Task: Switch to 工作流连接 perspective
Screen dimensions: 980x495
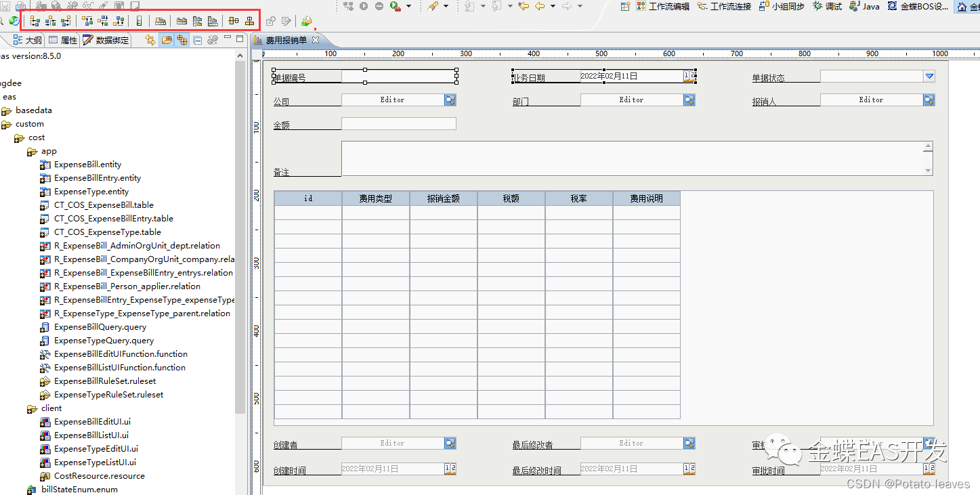Action: tap(724, 6)
